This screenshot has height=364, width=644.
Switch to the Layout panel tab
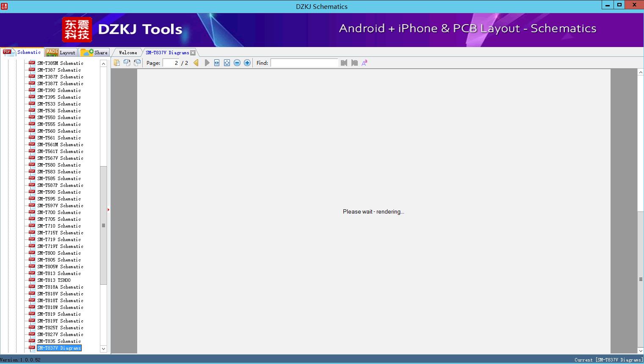tap(61, 53)
